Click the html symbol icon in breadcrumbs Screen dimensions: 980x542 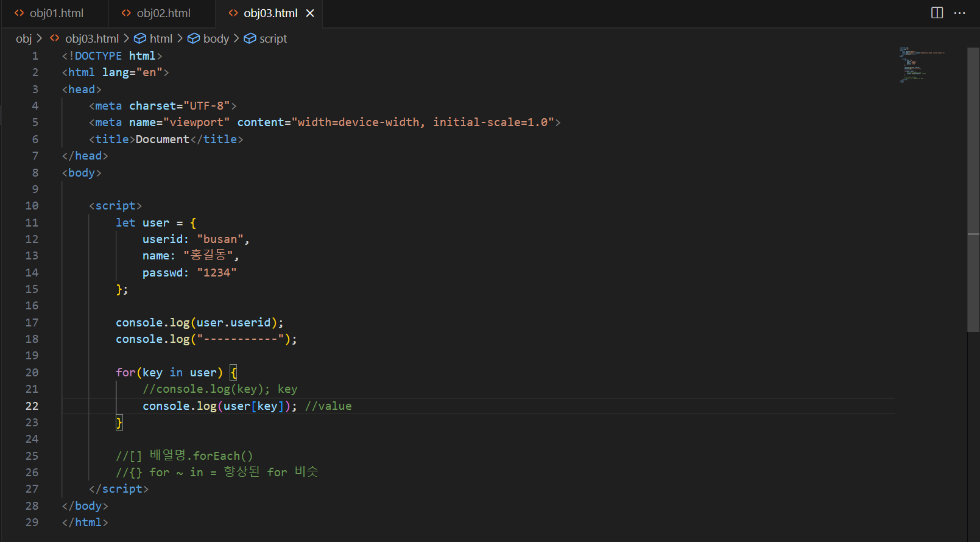coord(140,38)
